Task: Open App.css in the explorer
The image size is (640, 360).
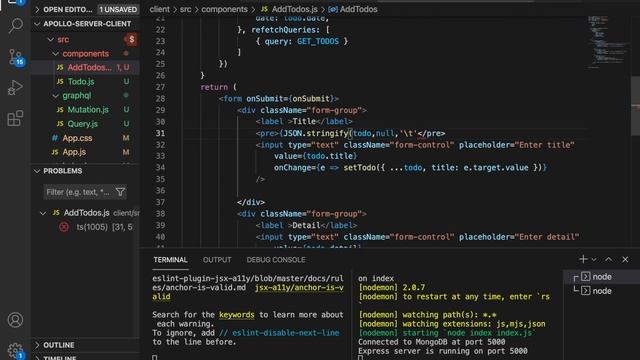Action: point(77,138)
